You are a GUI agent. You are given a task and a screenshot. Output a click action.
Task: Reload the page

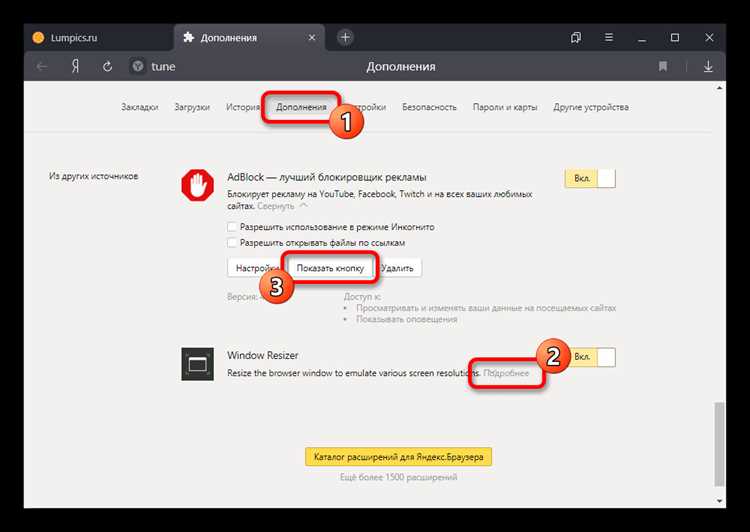tap(108, 66)
